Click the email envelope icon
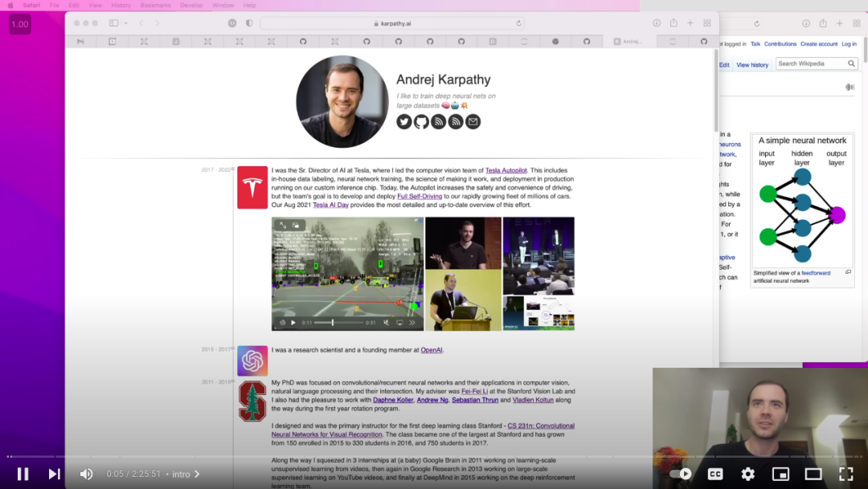The width and height of the screenshot is (868, 489). (x=473, y=122)
